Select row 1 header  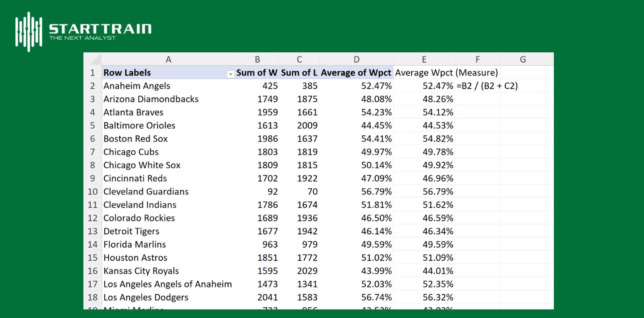click(x=92, y=73)
